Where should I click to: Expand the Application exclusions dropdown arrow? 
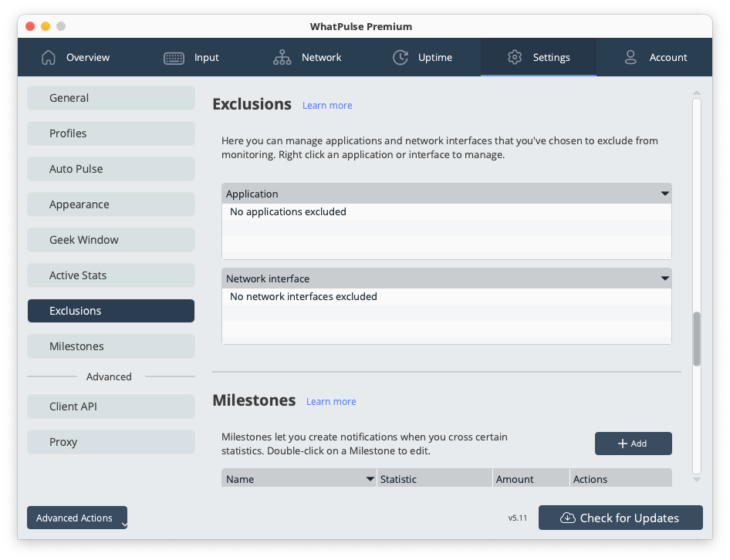(x=664, y=194)
